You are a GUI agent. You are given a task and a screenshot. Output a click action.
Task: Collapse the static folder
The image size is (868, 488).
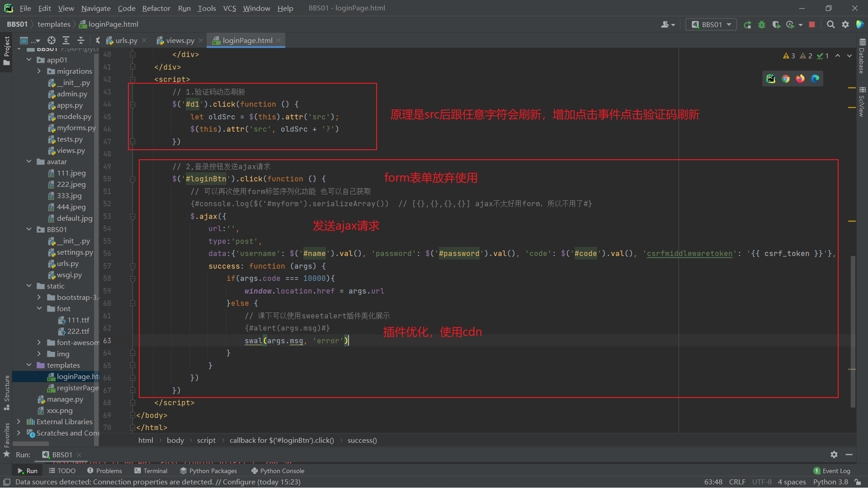click(x=29, y=286)
